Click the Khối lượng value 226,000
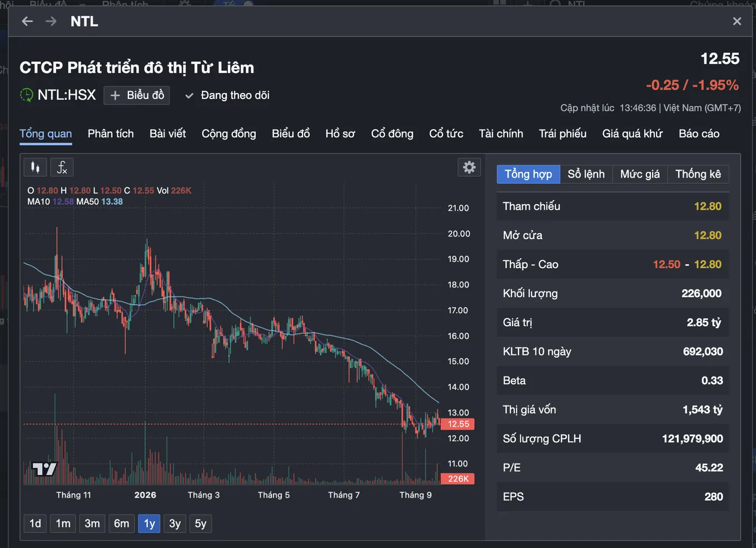This screenshot has height=548, width=756. (x=702, y=293)
